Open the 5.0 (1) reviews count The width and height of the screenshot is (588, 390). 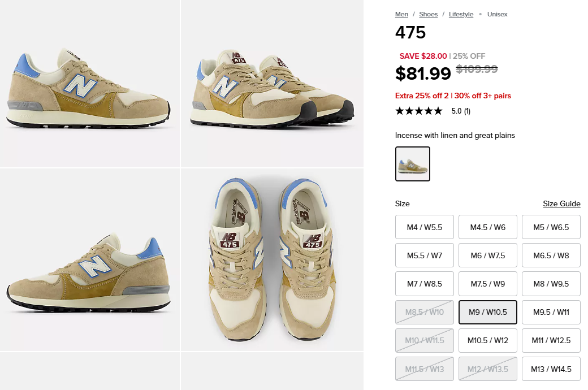point(461,111)
